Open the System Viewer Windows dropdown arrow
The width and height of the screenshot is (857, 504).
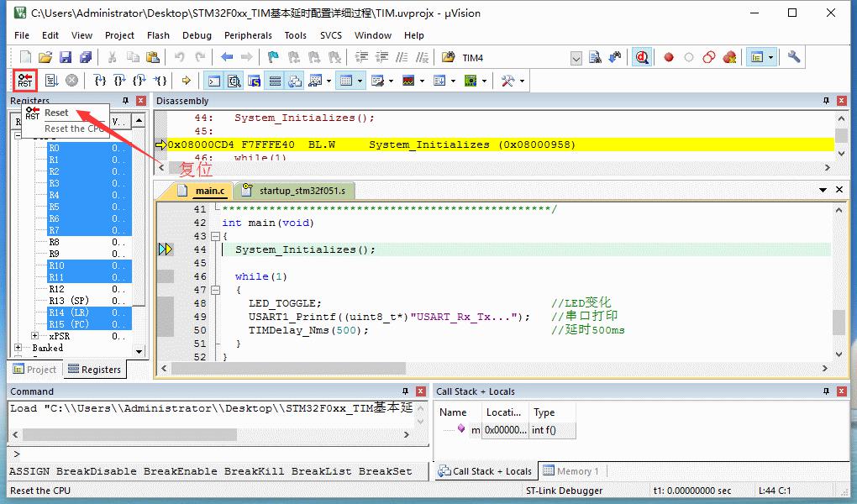[484, 81]
